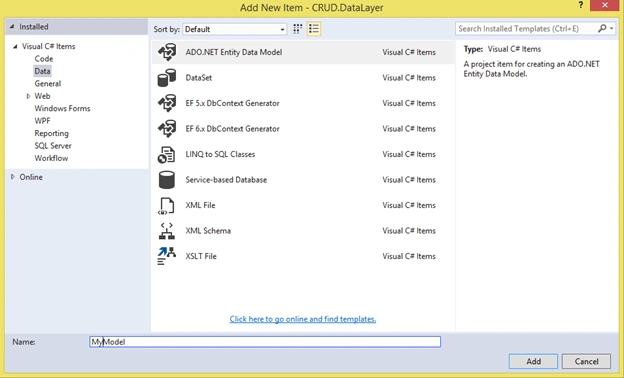Select 'EF 6.x DbContext Generator' name
The height and width of the screenshot is (378, 624).
click(x=232, y=129)
